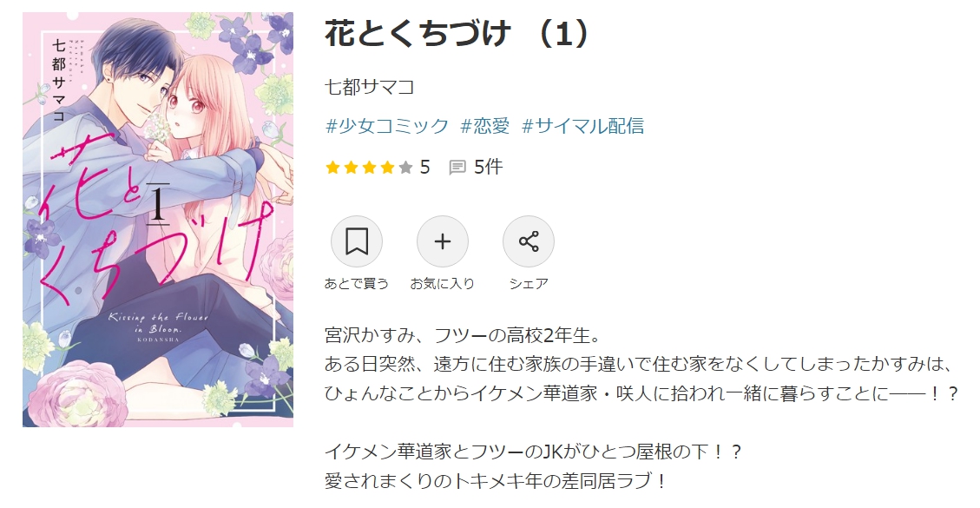This screenshot has height=508, width=980.
Task: View the 5件 reviews count
Action: coord(489,167)
